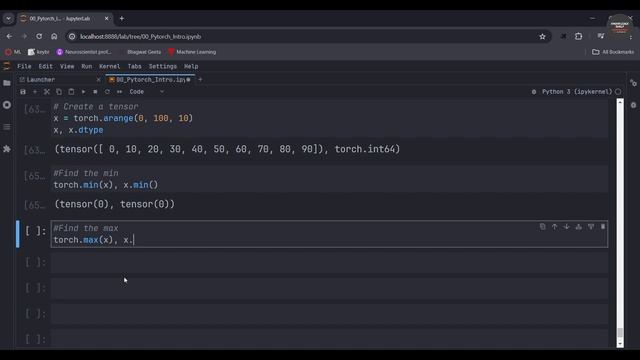Copy selected cell from notebook toolbar
The height and width of the screenshot is (360, 640).
[x=59, y=92]
